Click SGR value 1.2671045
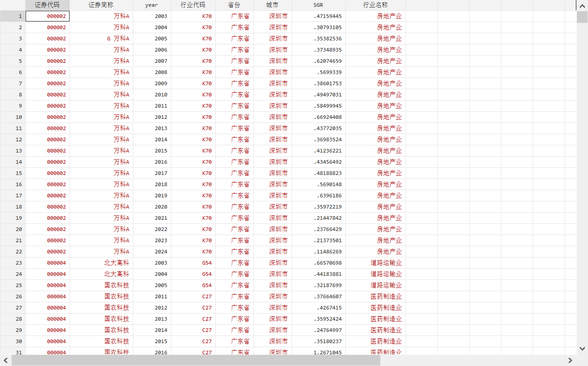The height and width of the screenshot is (366, 588). [318, 351]
